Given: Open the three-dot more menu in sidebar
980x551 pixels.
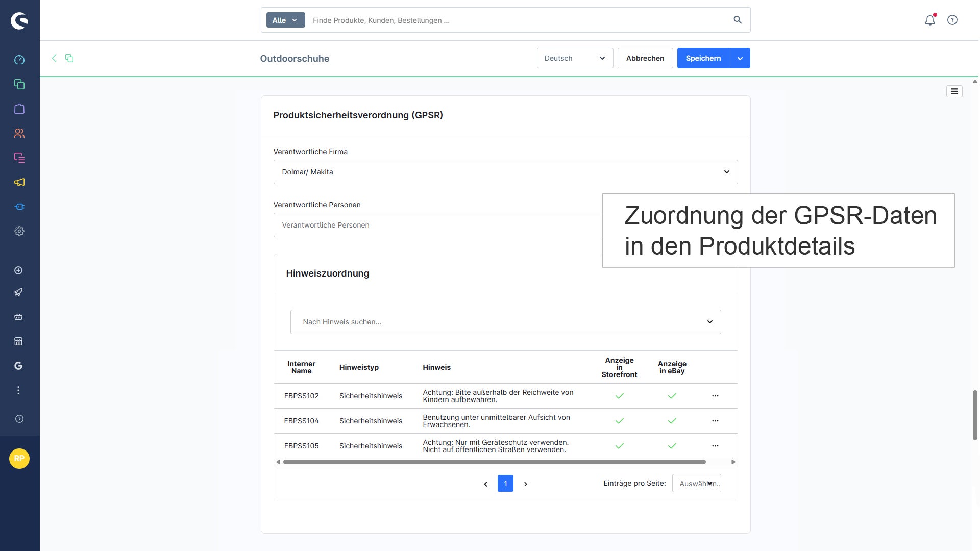Looking at the screenshot, I should click(x=18, y=390).
